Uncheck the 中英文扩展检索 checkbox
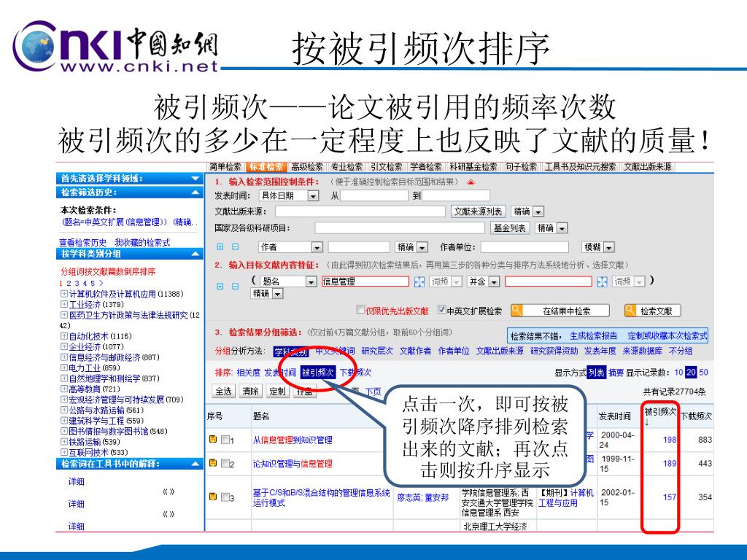747x560 pixels. pos(441,309)
